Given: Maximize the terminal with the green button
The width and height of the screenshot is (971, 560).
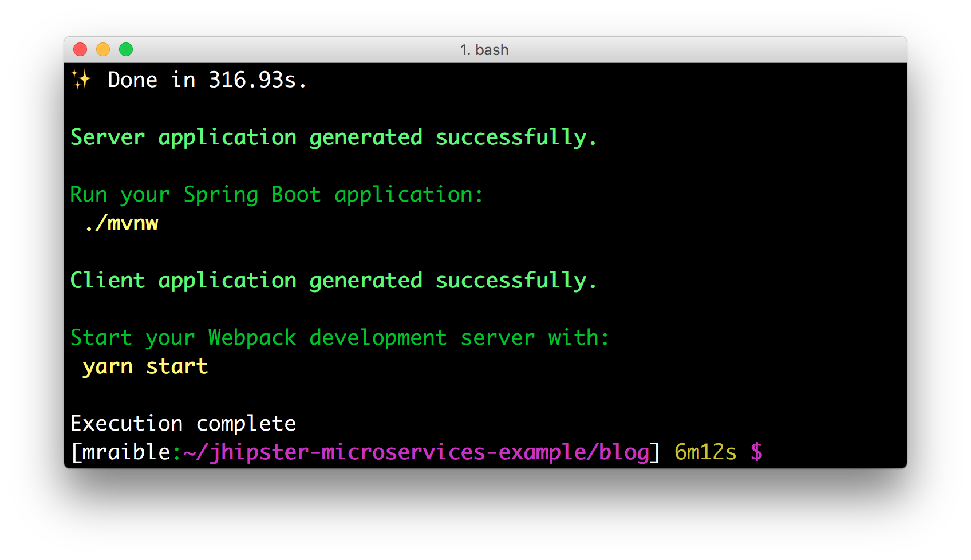Looking at the screenshot, I should pos(126,50).
